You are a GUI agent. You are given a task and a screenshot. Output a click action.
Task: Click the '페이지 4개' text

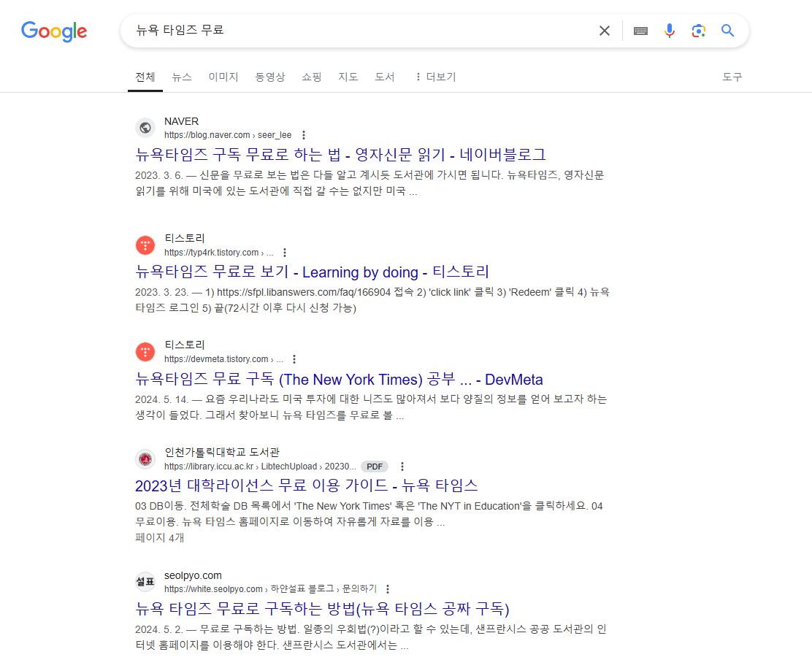click(159, 538)
